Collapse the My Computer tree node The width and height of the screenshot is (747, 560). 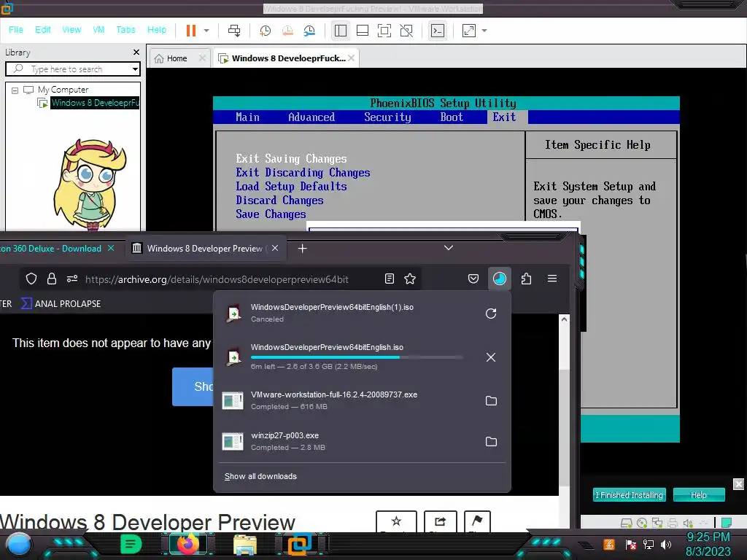(x=15, y=90)
